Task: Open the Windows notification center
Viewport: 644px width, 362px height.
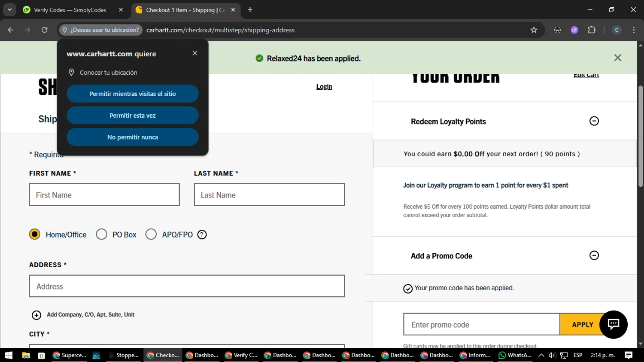Action: pyautogui.click(x=629, y=355)
